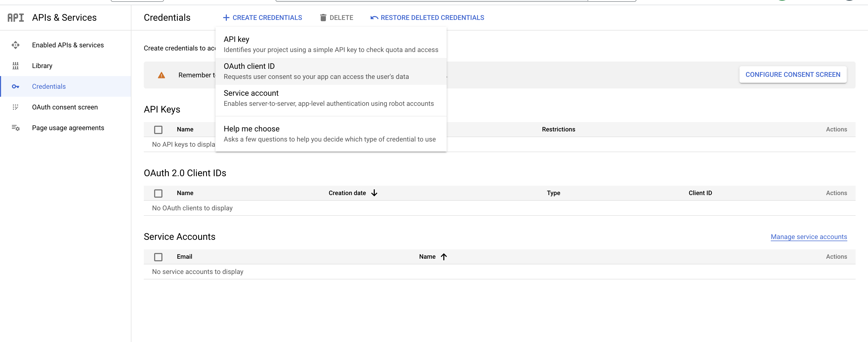868x342 pixels.
Task: Click the API logo icon in the header
Action: (16, 18)
